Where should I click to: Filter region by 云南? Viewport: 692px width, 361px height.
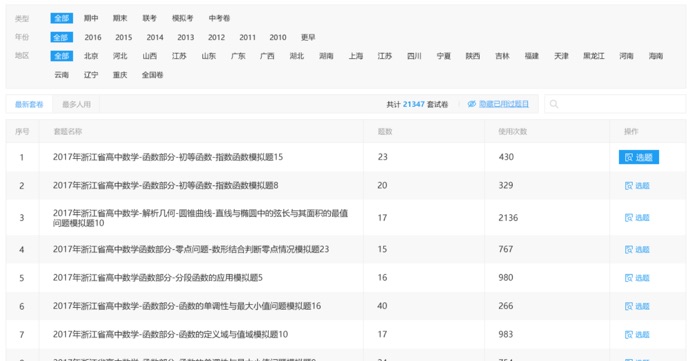[61, 75]
